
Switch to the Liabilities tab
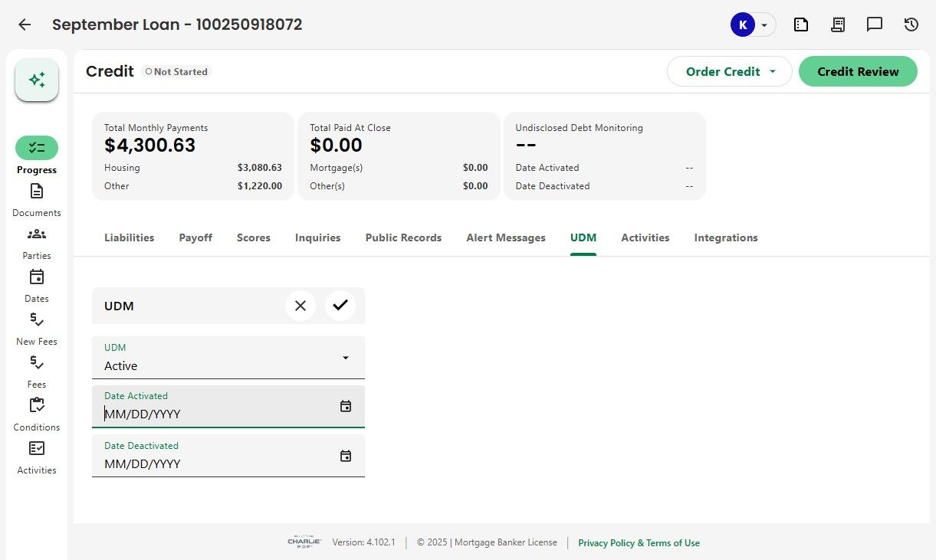[x=129, y=237]
